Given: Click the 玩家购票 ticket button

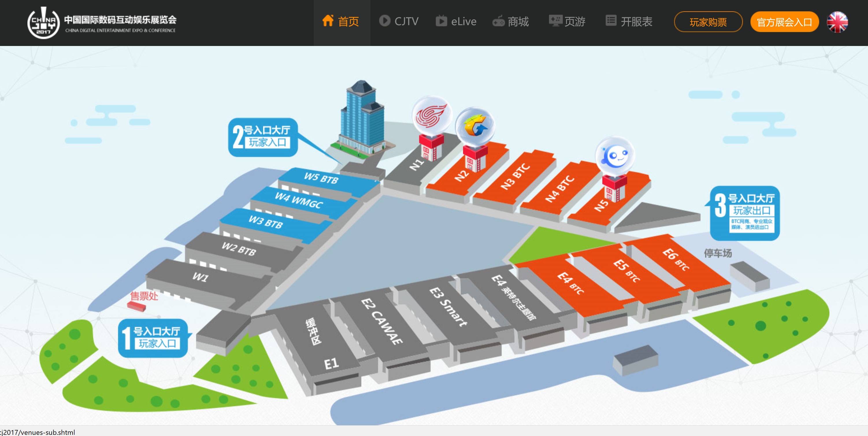Looking at the screenshot, I should click(x=708, y=22).
